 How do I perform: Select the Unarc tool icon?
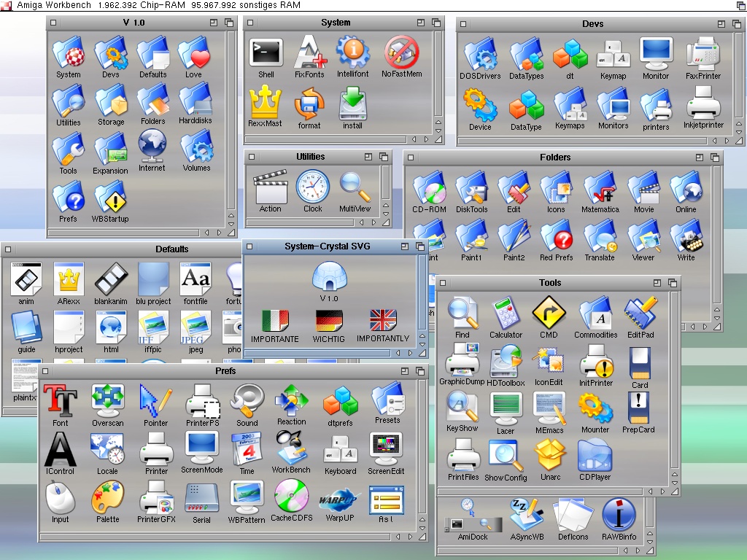point(550,456)
